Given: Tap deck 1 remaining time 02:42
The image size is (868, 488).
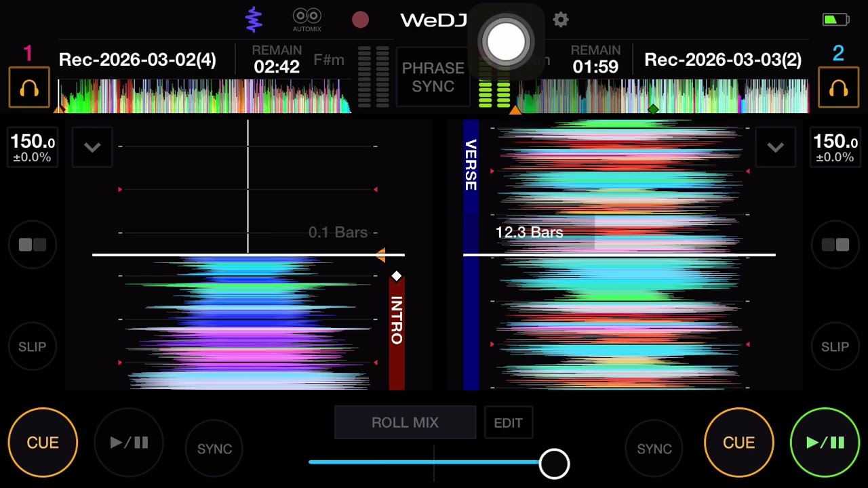Looking at the screenshot, I should click(x=277, y=66).
